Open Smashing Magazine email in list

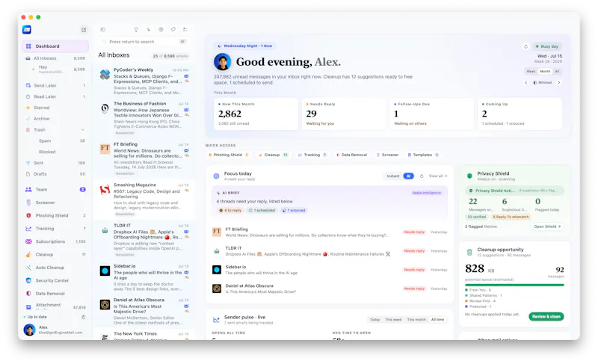click(x=144, y=200)
